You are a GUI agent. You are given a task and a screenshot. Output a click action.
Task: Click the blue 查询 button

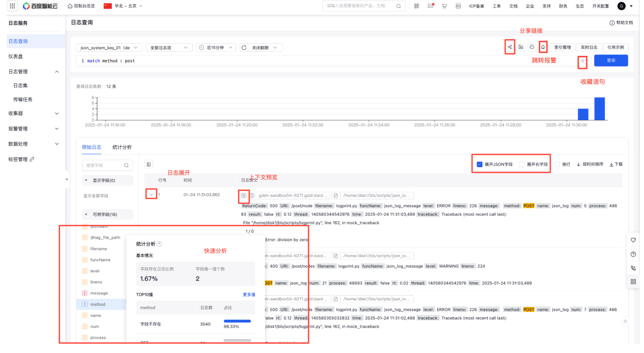611,61
